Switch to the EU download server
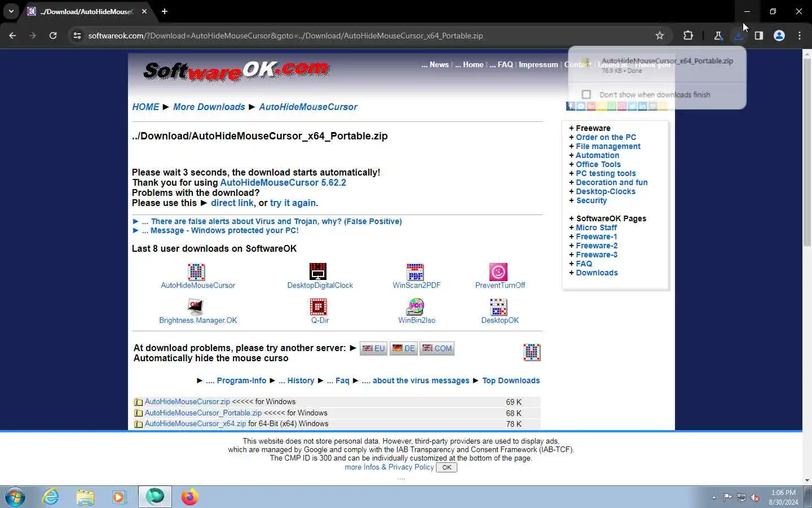 click(x=373, y=348)
